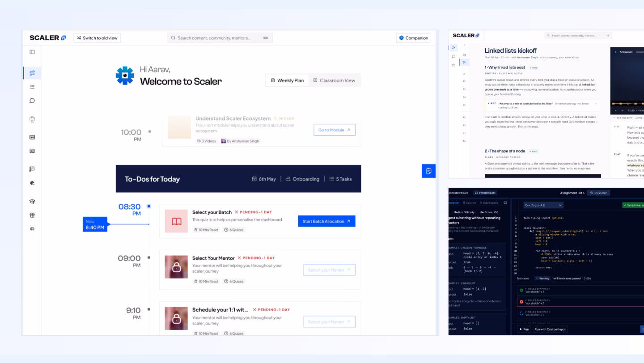The width and height of the screenshot is (644, 363).
Task: Click Onboarding label in the To-Dos banner
Action: (302, 179)
